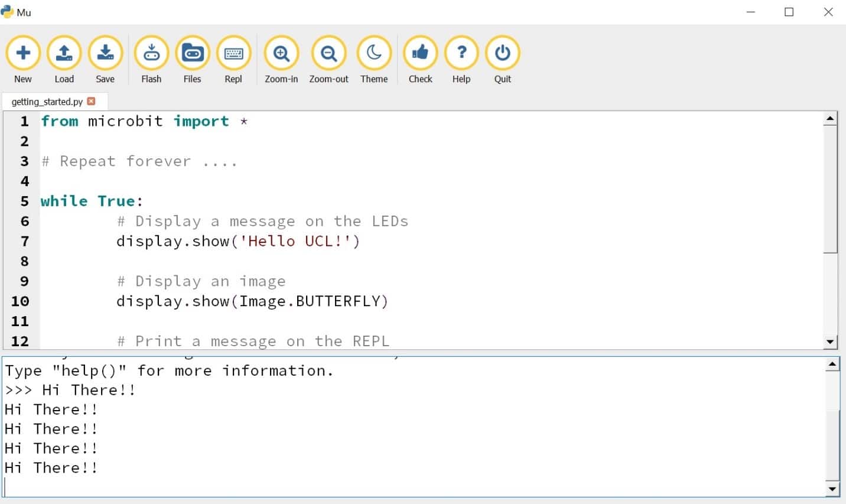
Task: Click the code editor scroll-down arrow
Action: pos(830,342)
